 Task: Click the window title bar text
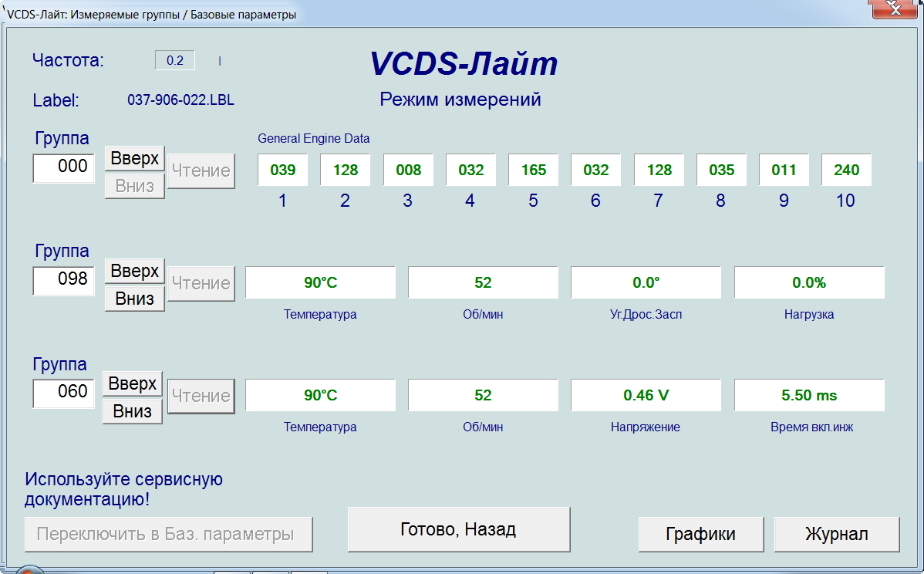coord(151,14)
